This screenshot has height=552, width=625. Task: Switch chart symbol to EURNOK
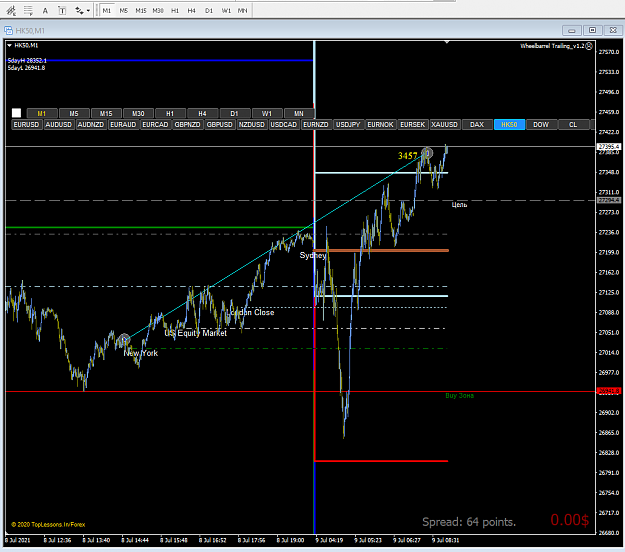[x=380, y=125]
